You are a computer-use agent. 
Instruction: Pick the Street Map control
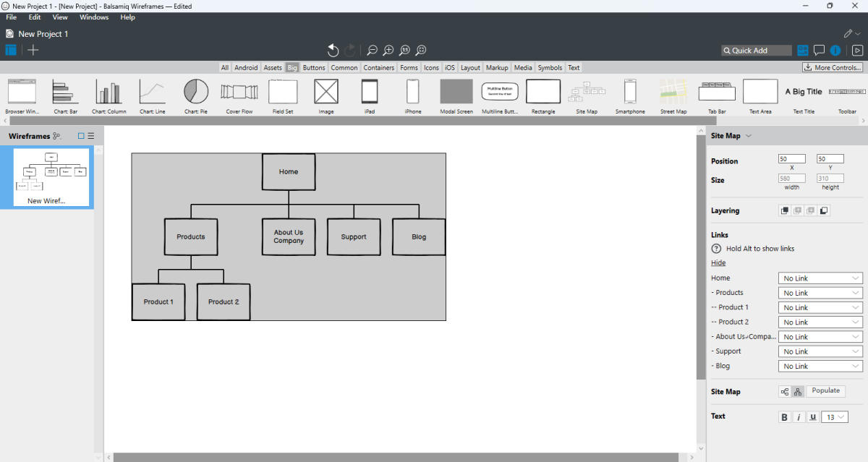click(x=673, y=96)
